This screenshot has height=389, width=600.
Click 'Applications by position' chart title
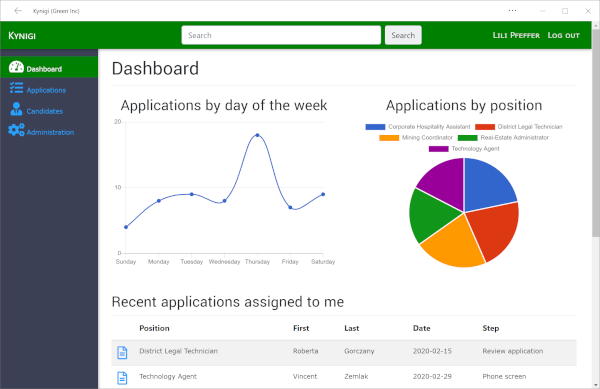pyautogui.click(x=464, y=105)
